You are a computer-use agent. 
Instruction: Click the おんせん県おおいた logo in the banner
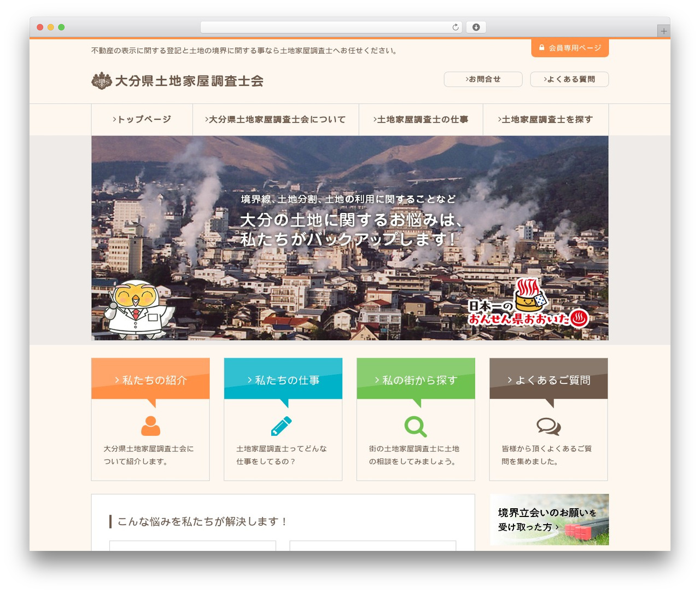(x=528, y=304)
